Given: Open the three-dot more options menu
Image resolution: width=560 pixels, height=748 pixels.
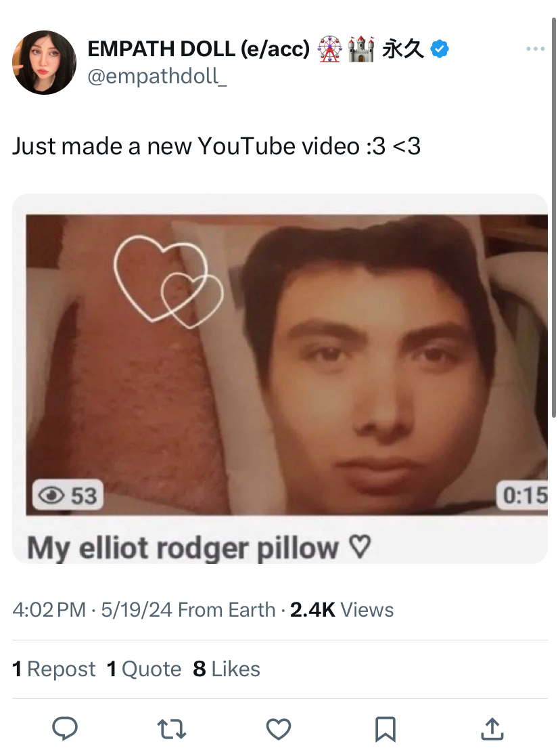Looking at the screenshot, I should (535, 49).
